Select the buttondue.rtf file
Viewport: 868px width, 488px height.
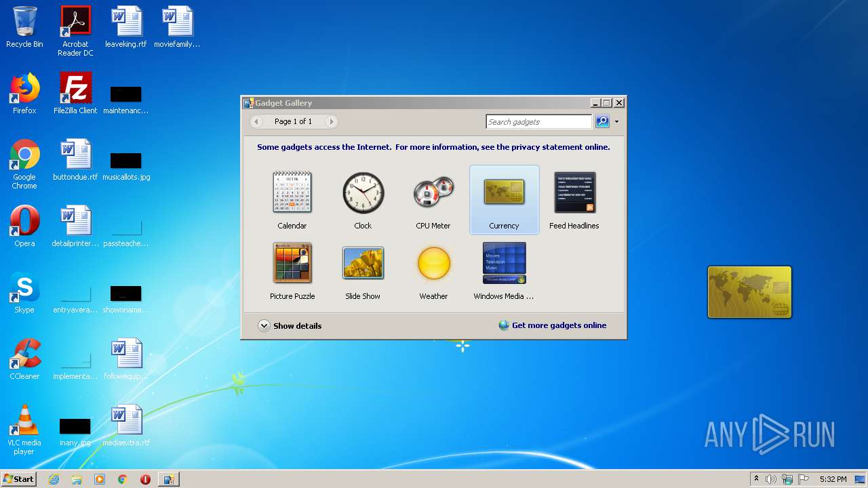coord(75,160)
